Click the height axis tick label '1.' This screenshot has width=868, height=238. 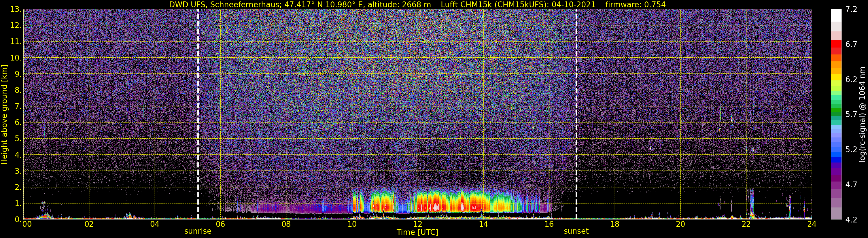click(x=18, y=204)
